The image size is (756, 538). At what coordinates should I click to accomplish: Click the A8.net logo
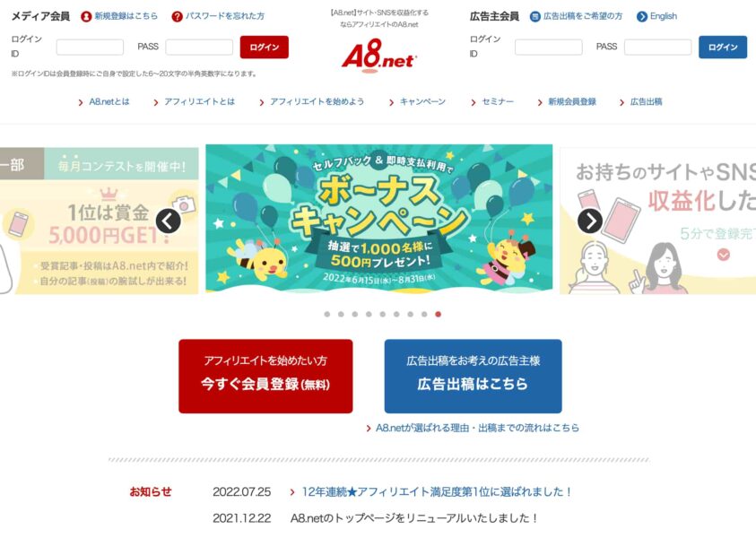point(379,56)
